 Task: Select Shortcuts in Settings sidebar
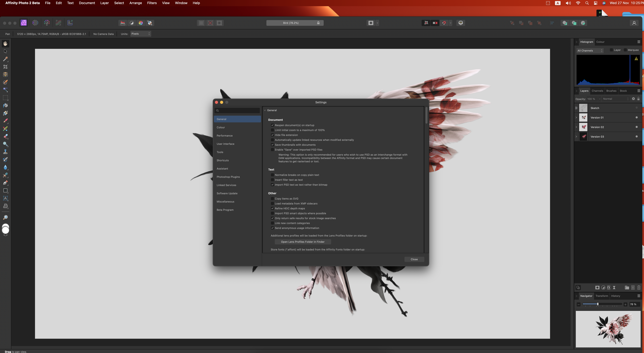tap(237, 160)
